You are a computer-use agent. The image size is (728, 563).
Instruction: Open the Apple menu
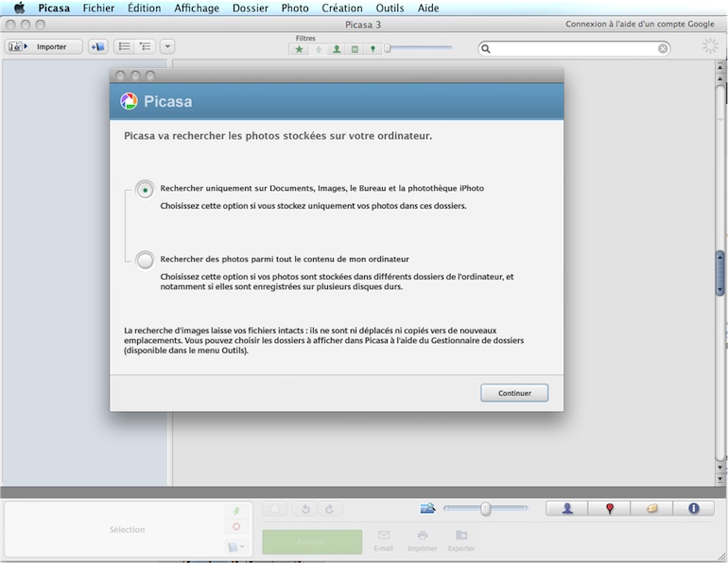(19, 8)
